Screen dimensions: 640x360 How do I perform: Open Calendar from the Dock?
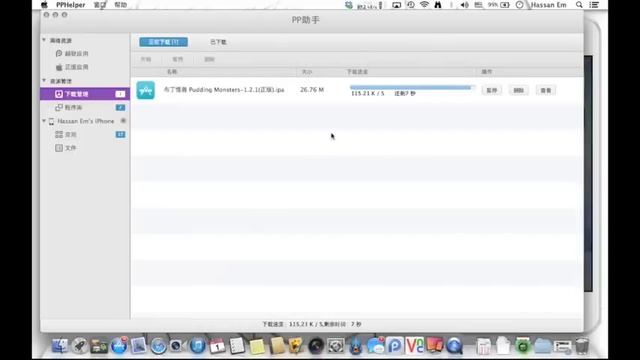point(217,346)
